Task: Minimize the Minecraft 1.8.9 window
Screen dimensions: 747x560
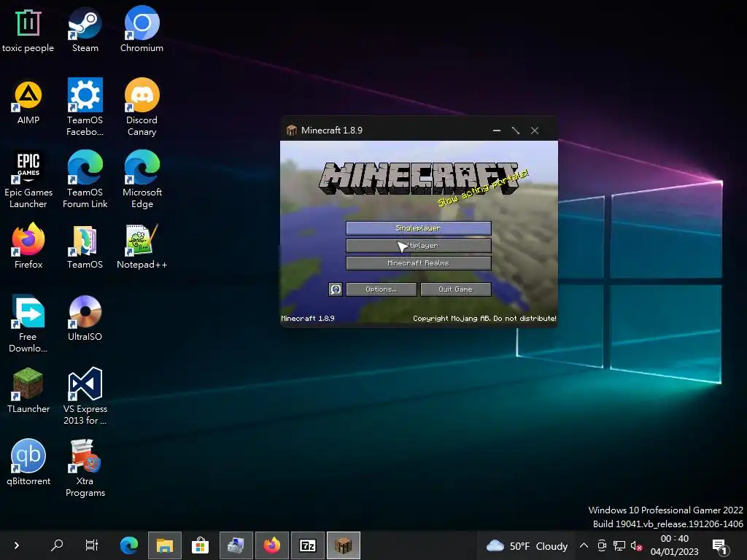Action: (x=496, y=130)
